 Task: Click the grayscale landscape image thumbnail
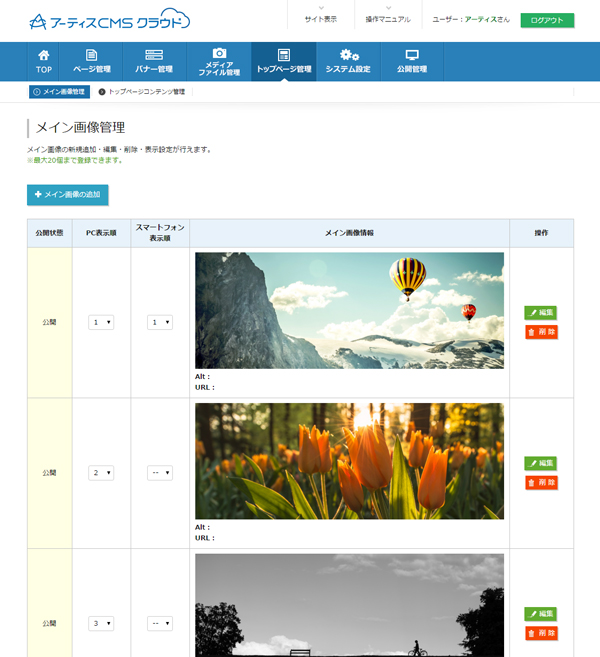click(349, 605)
